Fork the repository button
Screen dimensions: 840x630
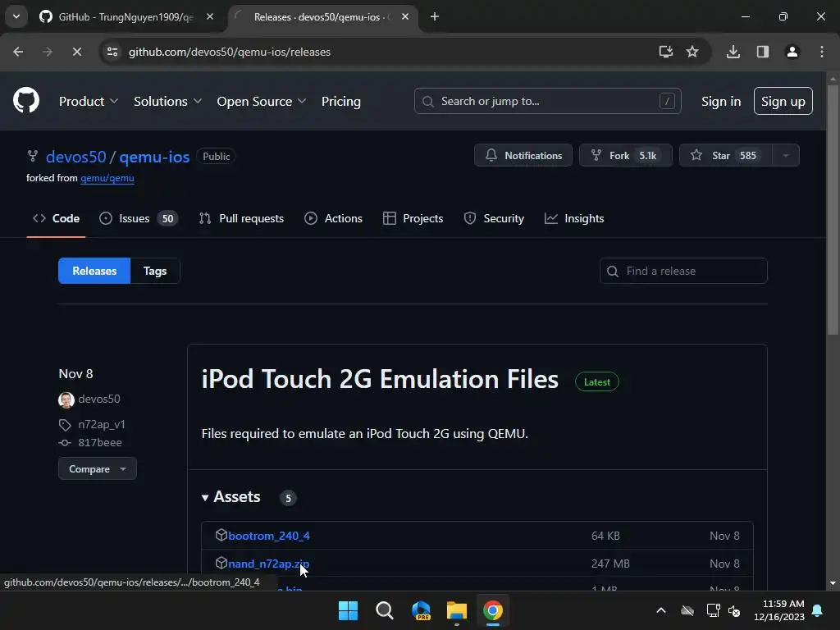(x=625, y=155)
